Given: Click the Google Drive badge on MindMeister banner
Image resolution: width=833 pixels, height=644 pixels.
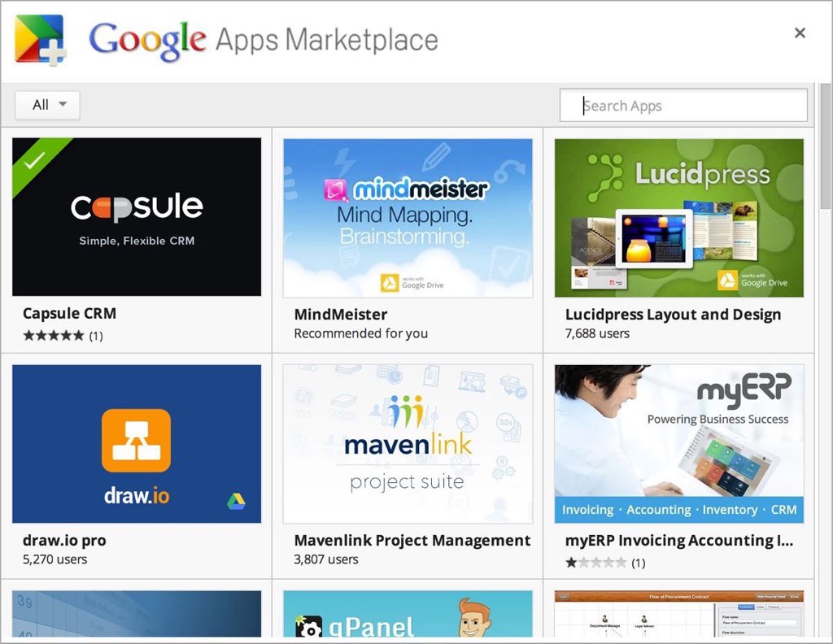Looking at the screenshot, I should pyautogui.click(x=412, y=282).
